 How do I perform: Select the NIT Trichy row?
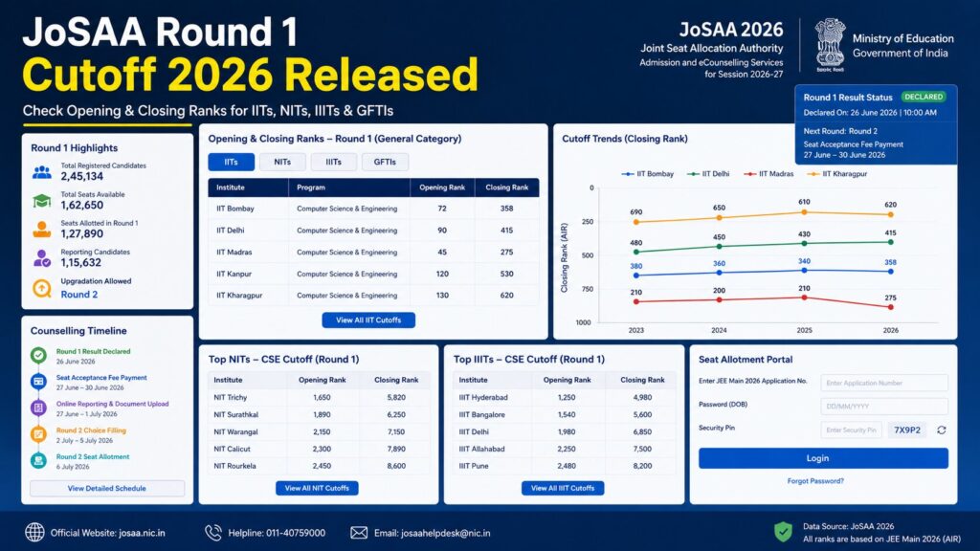click(x=320, y=397)
